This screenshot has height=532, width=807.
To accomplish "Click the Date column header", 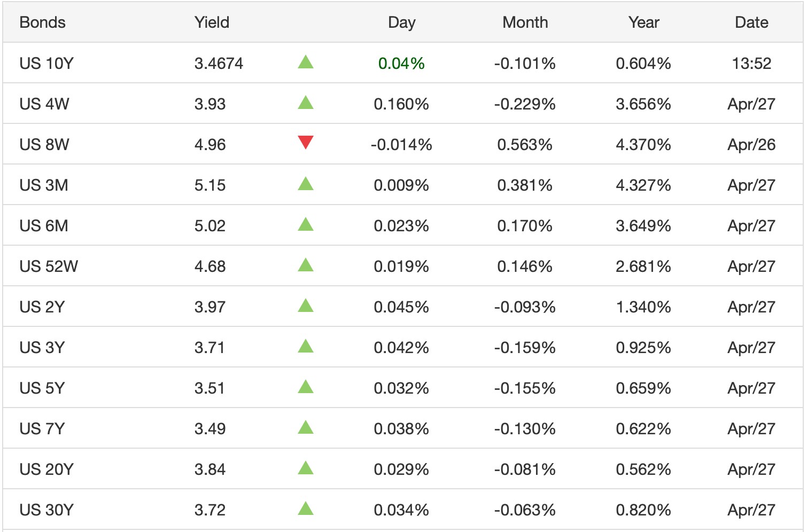I will [751, 22].
